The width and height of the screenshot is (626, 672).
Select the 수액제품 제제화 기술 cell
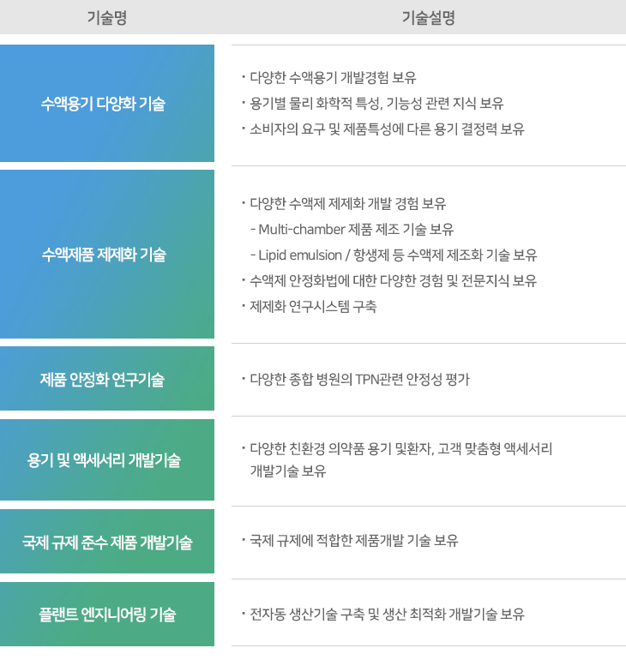coord(107,255)
